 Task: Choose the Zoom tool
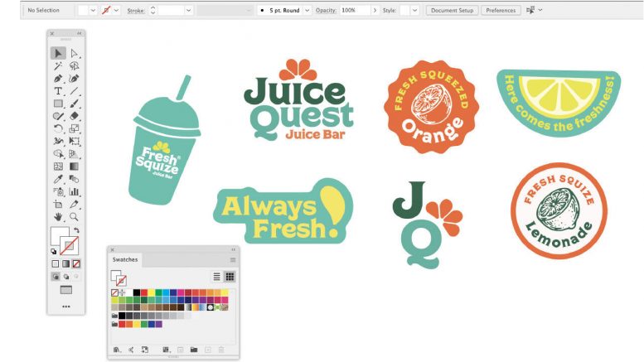pos(74,217)
